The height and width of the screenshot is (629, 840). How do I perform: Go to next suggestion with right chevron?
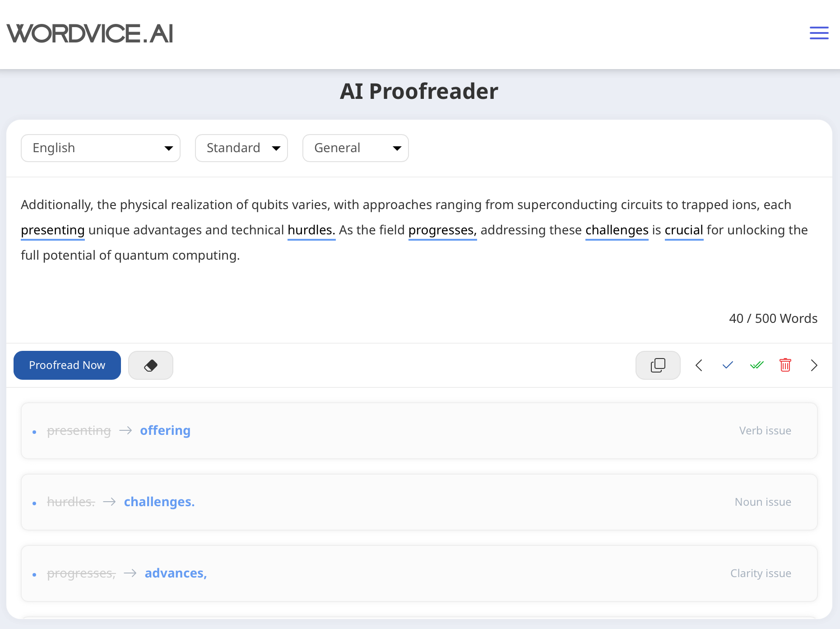click(814, 365)
